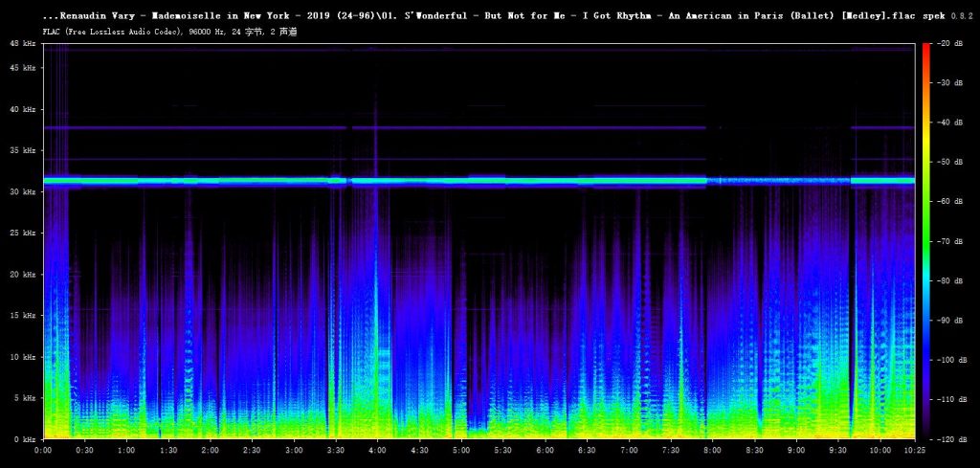
Task: Click the 1:30 time axis label
Action: coord(168,450)
